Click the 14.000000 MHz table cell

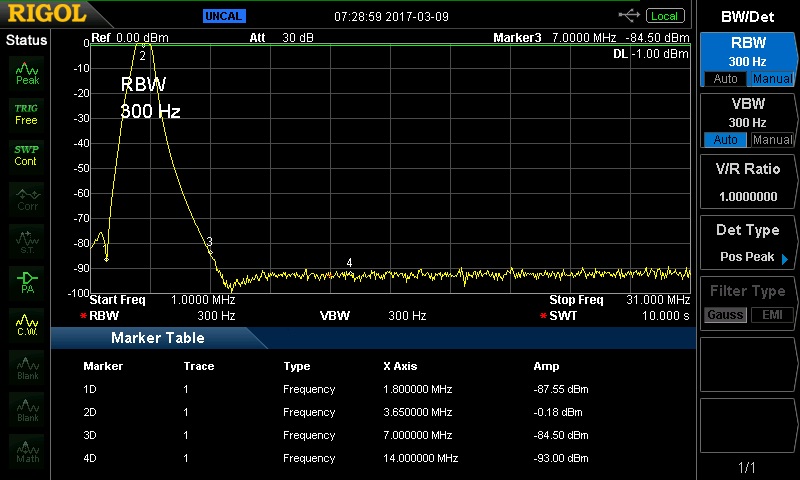pos(420,458)
